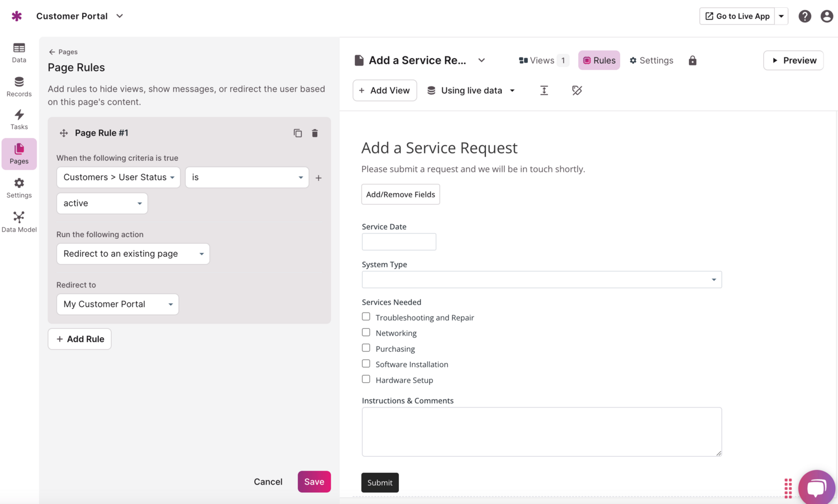The image size is (838, 504).
Task: Duplicate Page Rule #1 using copy icon
Action: pyautogui.click(x=298, y=133)
